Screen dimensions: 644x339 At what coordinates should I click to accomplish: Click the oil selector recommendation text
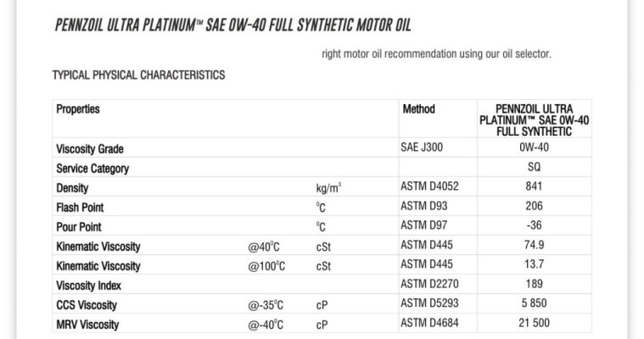[436, 53]
